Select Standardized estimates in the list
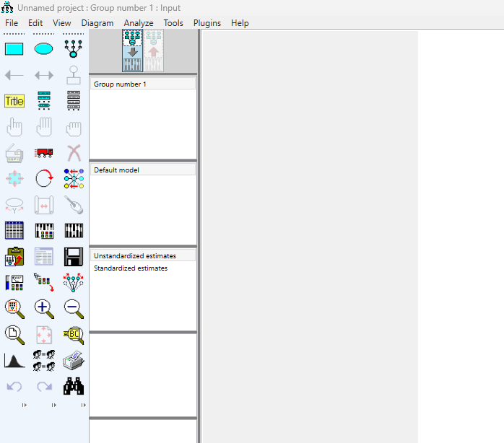Screen dimensions: 504x443 [131, 268]
